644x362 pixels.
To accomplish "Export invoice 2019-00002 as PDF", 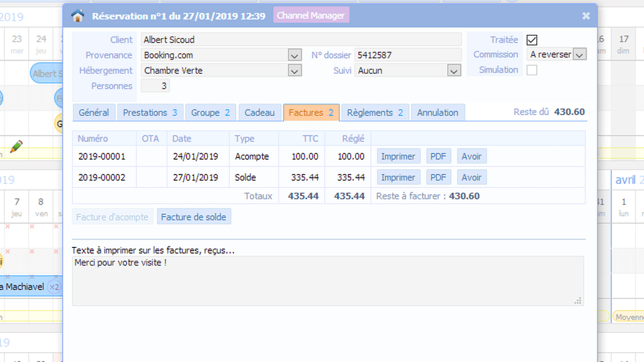I will pyautogui.click(x=438, y=177).
